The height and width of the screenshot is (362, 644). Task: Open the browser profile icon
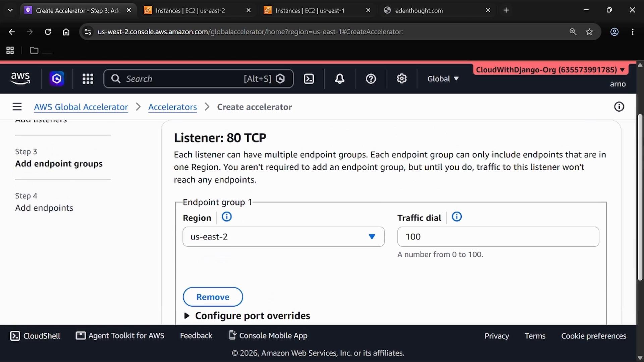[614, 32]
